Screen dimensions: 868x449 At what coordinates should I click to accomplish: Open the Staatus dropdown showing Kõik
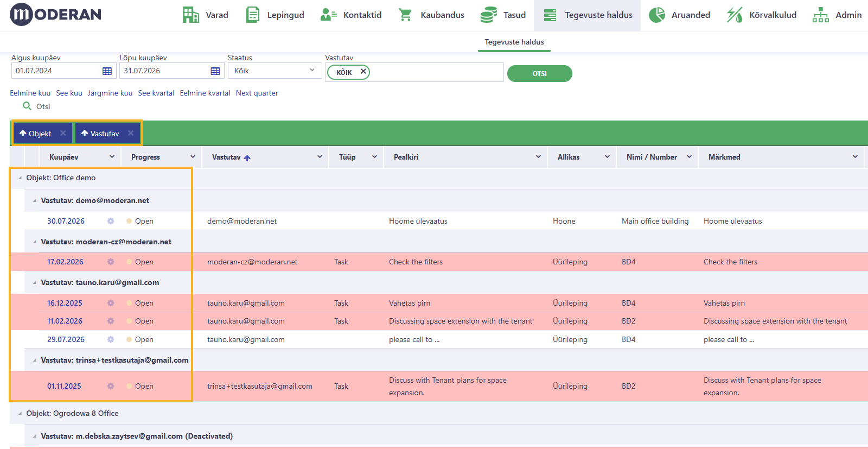click(275, 71)
